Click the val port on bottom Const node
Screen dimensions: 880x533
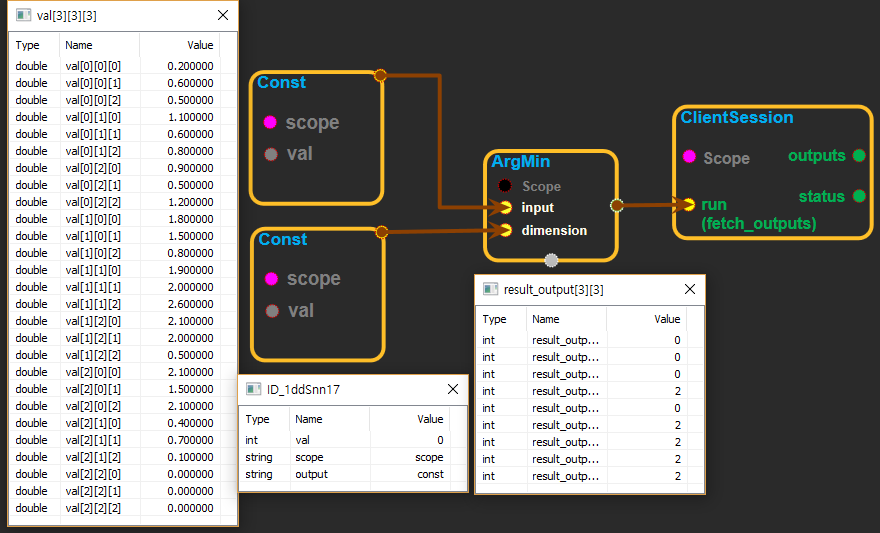tap(271, 311)
